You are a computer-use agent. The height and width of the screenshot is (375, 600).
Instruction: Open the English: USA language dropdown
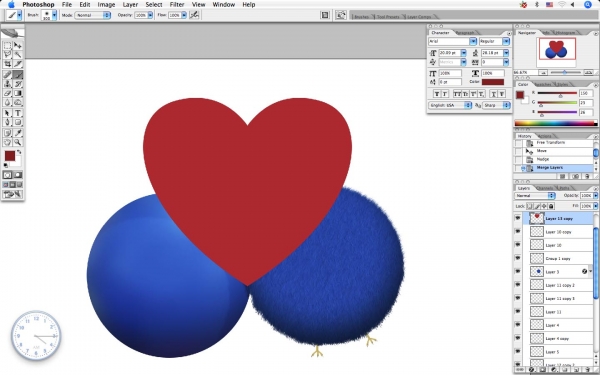(x=450, y=105)
